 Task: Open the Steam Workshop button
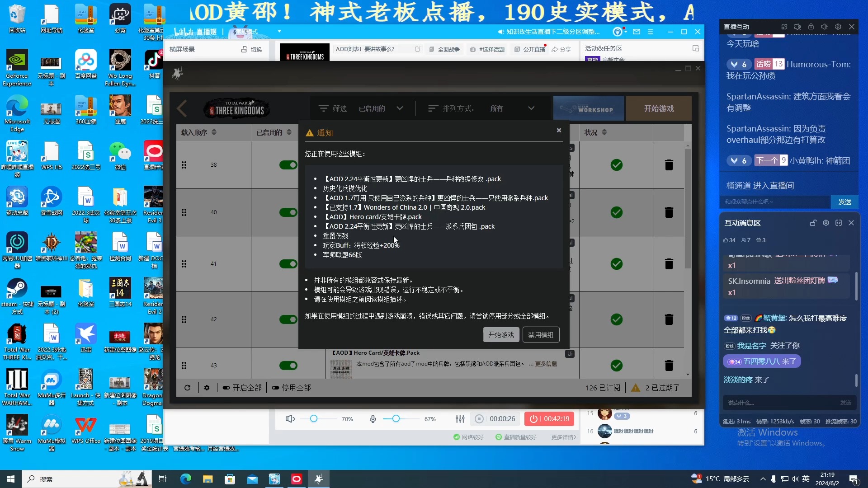(x=588, y=108)
